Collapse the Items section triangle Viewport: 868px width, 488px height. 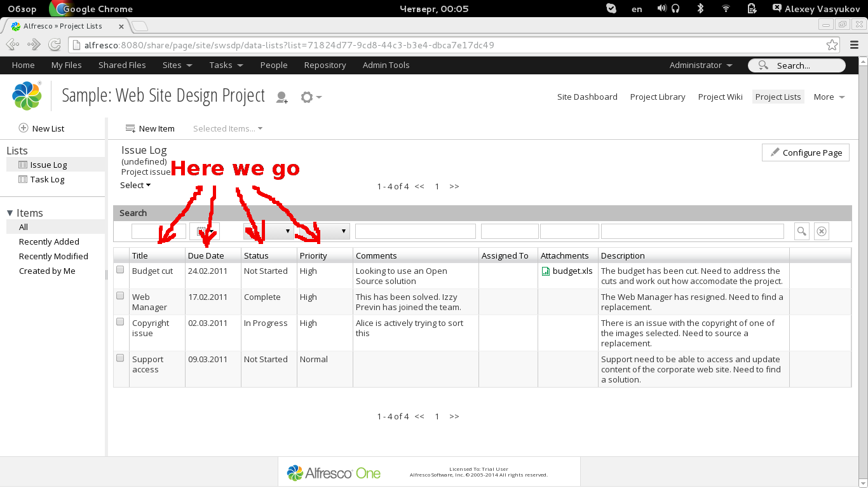10,213
